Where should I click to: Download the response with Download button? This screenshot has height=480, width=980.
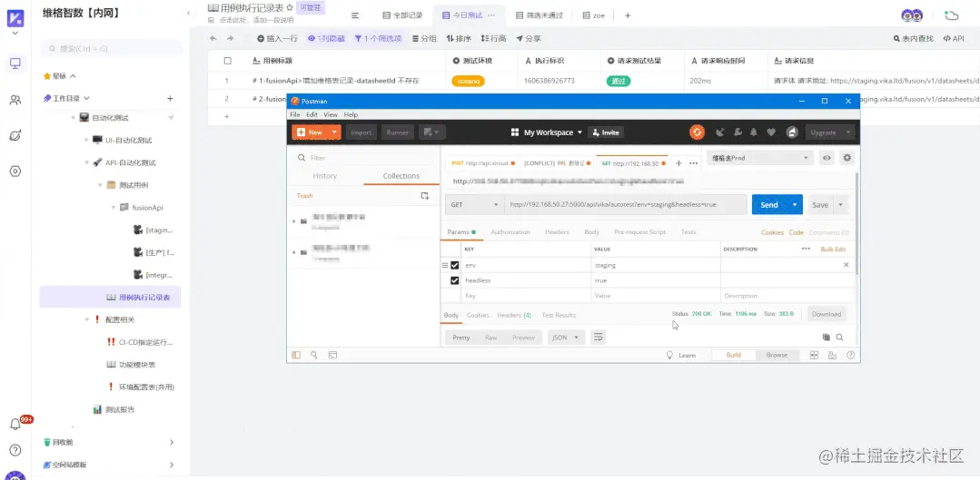click(x=827, y=314)
